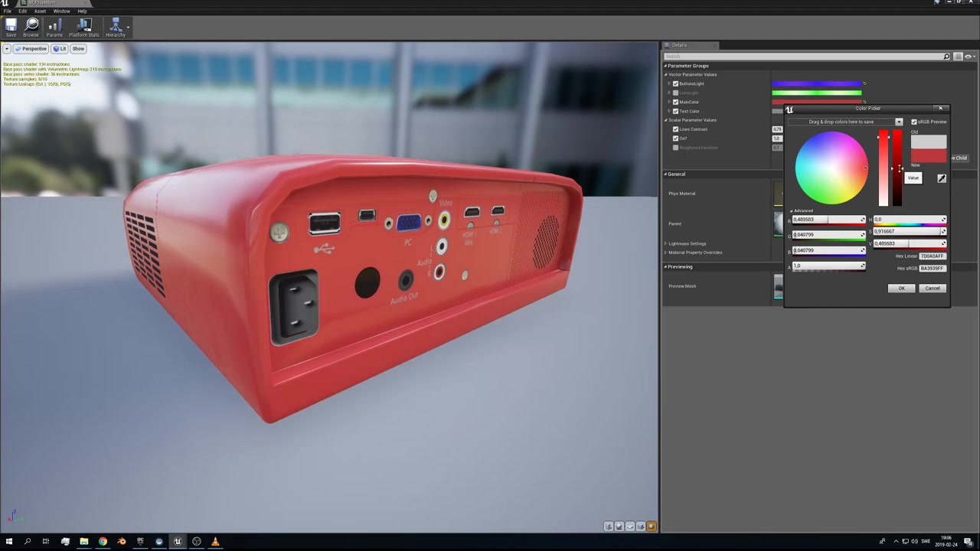Click the magnifier icon in the Details search bar

[946, 56]
